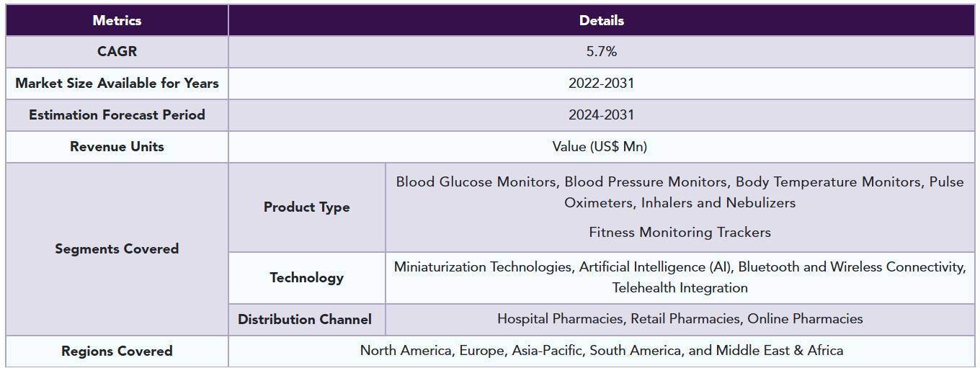Viewport: 980px width, 368px height.
Task: Select the CAGR row label
Action: click(x=117, y=52)
